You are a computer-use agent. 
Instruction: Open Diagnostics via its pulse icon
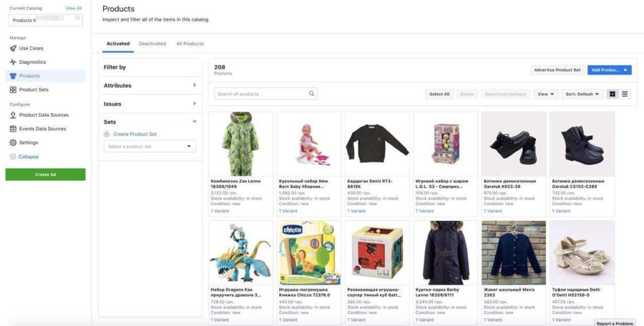(x=13, y=62)
